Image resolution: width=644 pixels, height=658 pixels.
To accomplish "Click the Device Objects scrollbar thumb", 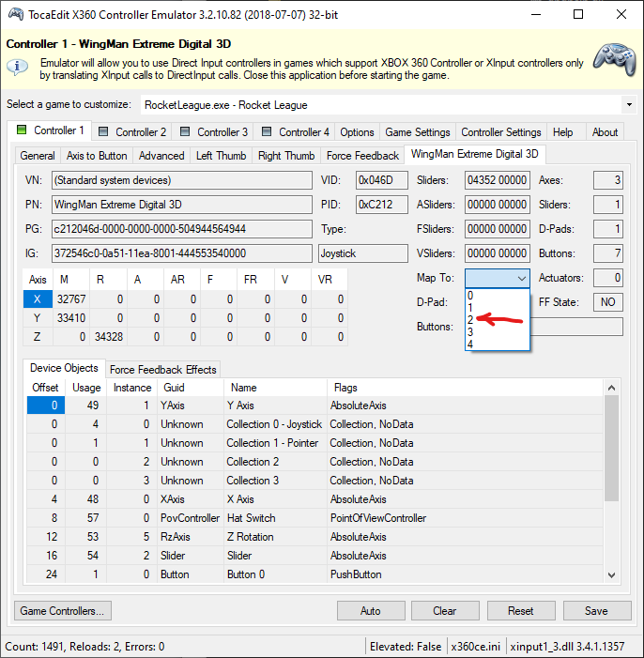I will (612, 448).
